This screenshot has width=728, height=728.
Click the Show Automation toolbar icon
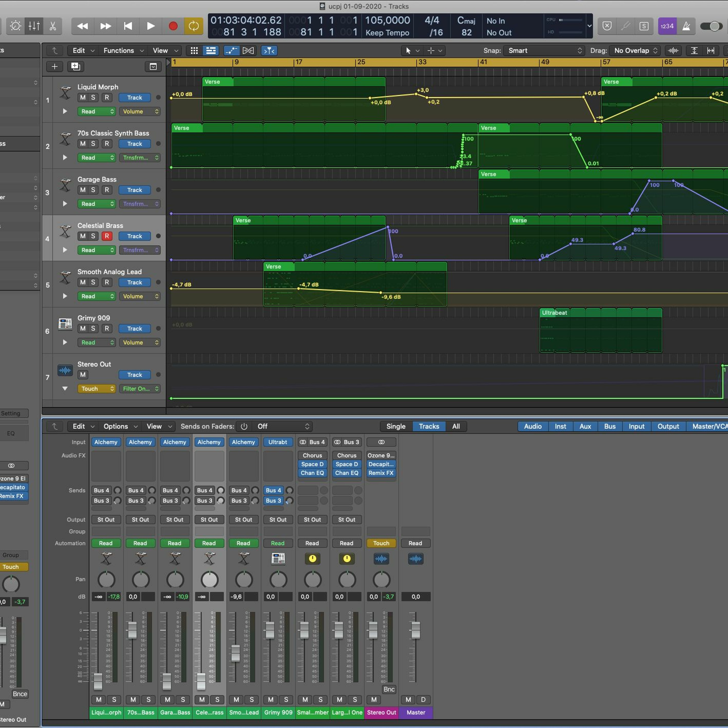coord(231,50)
